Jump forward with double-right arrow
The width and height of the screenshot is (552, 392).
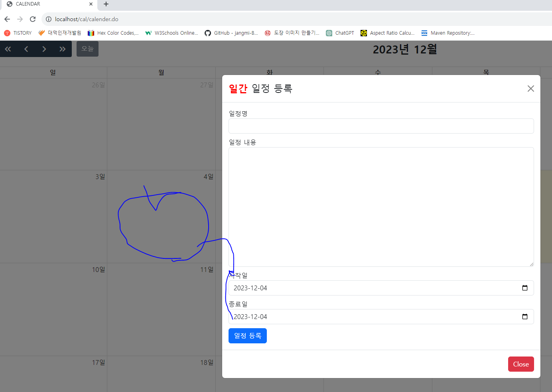(x=62, y=49)
